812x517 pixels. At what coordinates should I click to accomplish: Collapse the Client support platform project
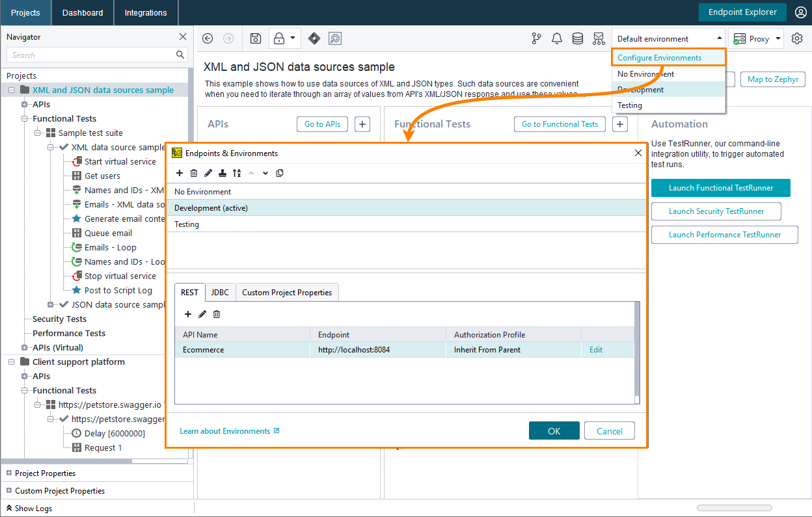pos(11,362)
